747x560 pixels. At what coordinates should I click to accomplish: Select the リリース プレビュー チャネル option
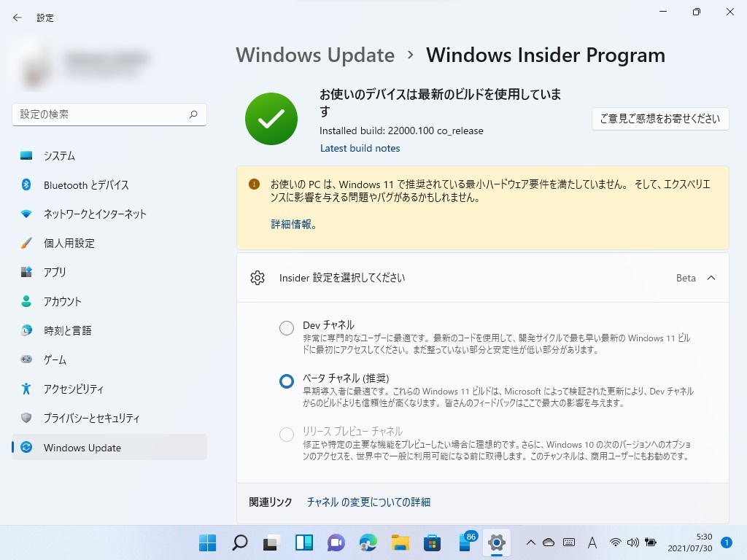pos(286,434)
